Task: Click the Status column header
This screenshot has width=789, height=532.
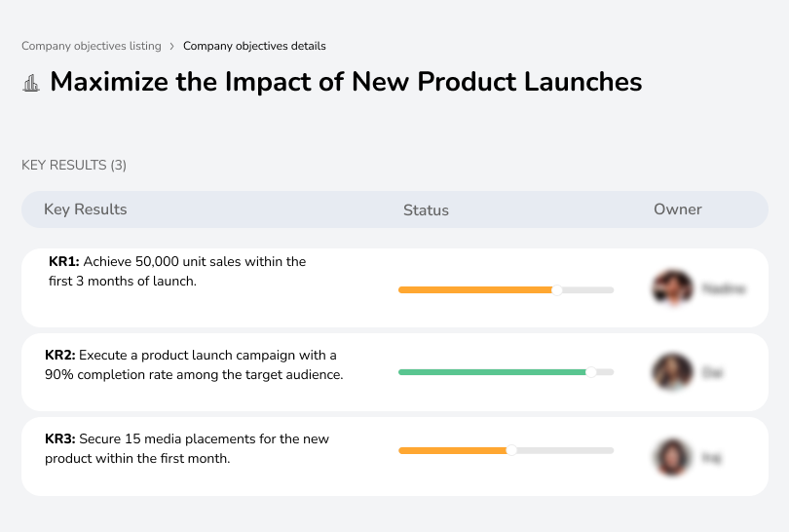Action: pos(426,209)
